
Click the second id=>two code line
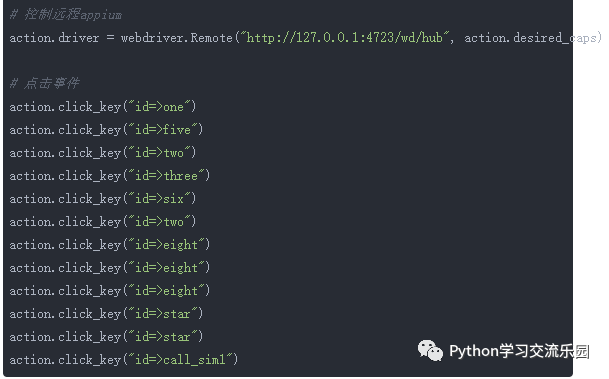(103, 222)
